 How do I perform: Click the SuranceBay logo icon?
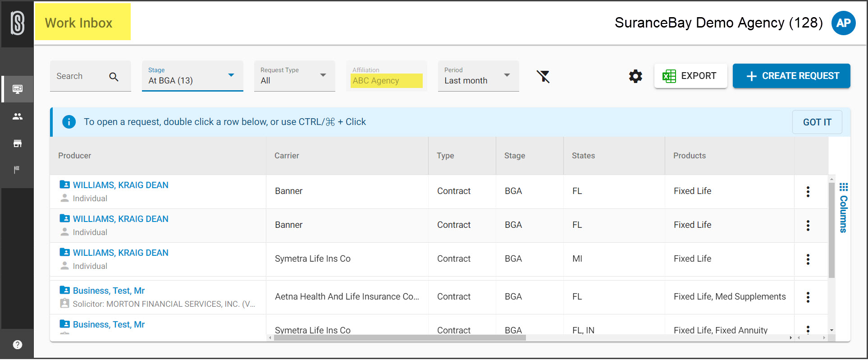(17, 23)
